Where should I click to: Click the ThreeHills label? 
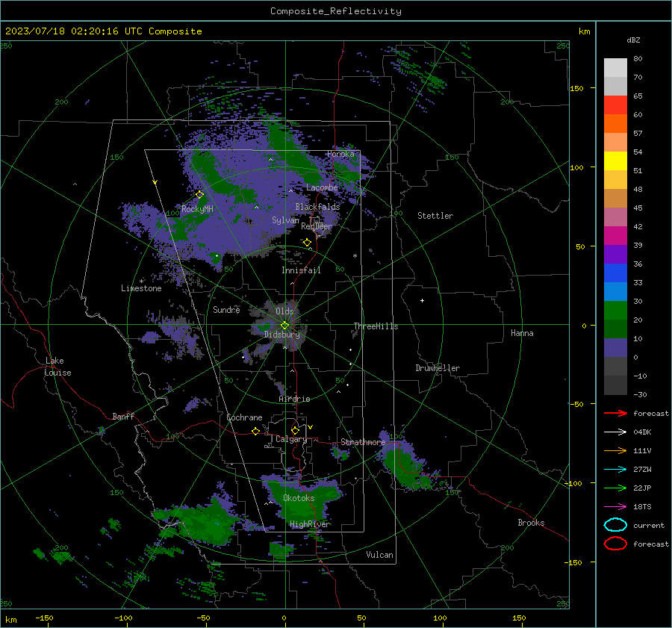pos(376,326)
